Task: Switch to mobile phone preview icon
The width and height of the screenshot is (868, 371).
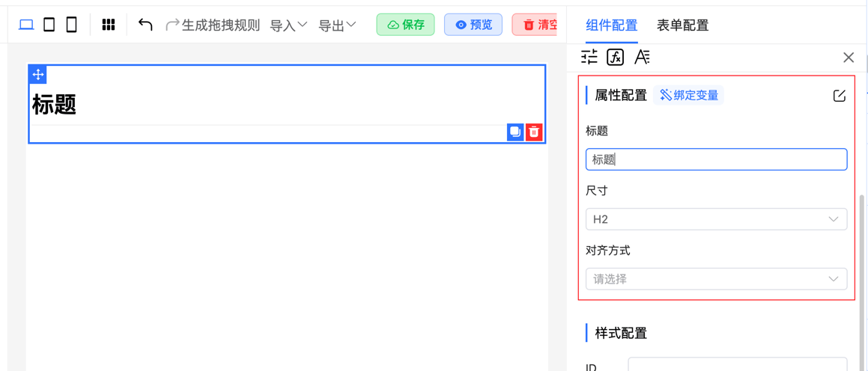Action: [x=71, y=25]
